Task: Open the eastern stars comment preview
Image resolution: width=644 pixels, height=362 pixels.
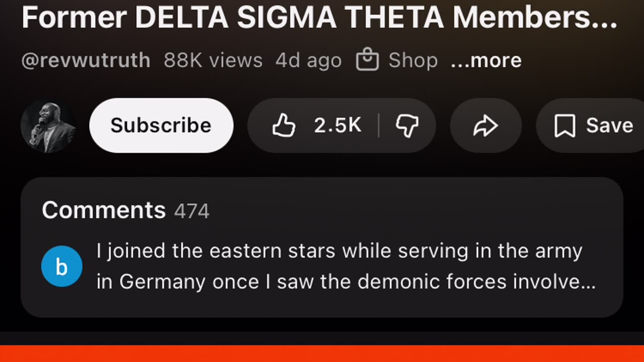Action: coord(345,266)
